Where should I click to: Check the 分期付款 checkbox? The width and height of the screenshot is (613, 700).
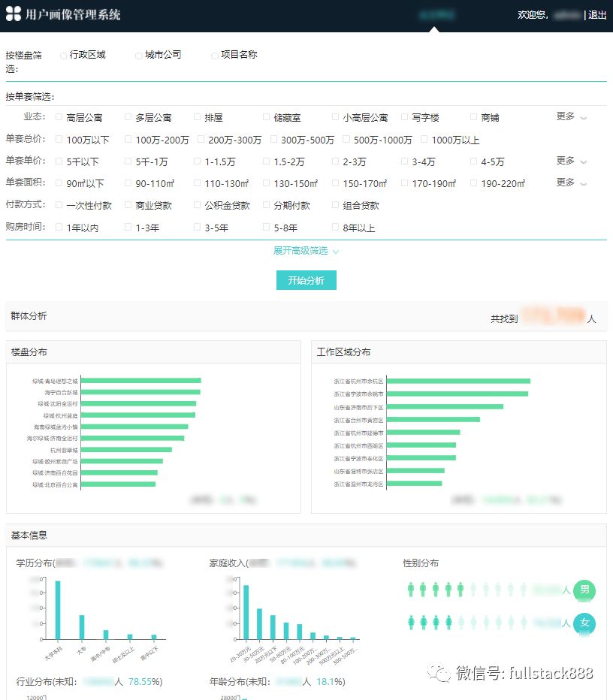click(266, 205)
